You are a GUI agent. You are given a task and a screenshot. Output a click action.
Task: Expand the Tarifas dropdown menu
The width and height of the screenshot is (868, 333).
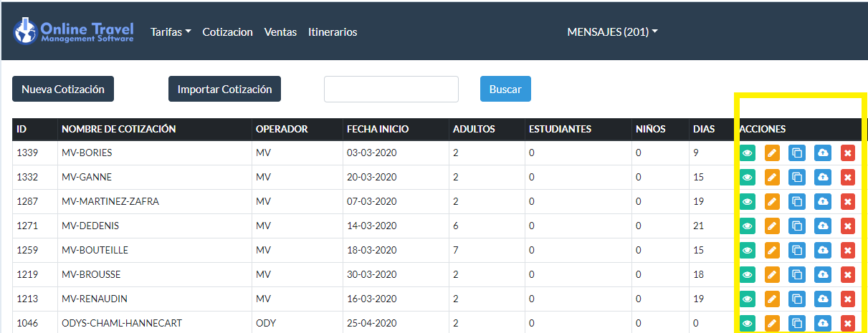[x=171, y=32]
